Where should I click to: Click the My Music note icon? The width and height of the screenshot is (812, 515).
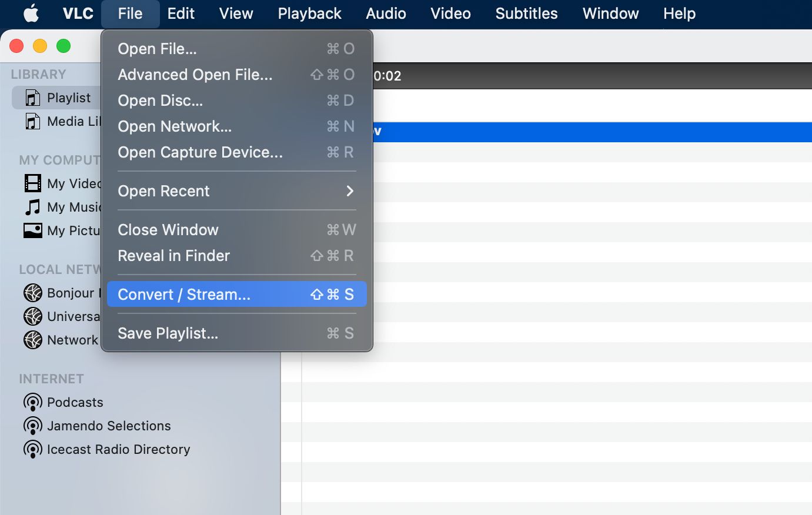click(x=33, y=207)
